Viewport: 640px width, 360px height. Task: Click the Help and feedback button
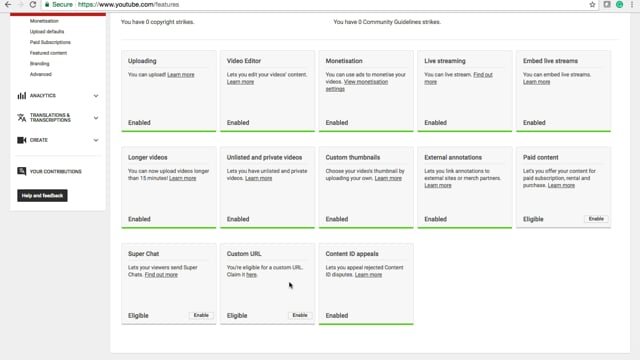click(42, 196)
